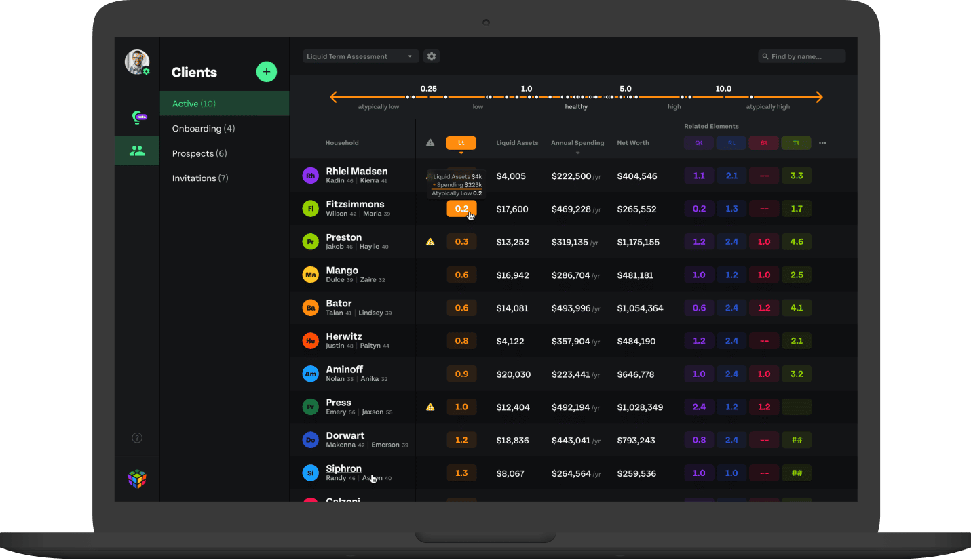Screen dimensions: 971x560
Task: Open the Siphron household link
Action: click(343, 468)
